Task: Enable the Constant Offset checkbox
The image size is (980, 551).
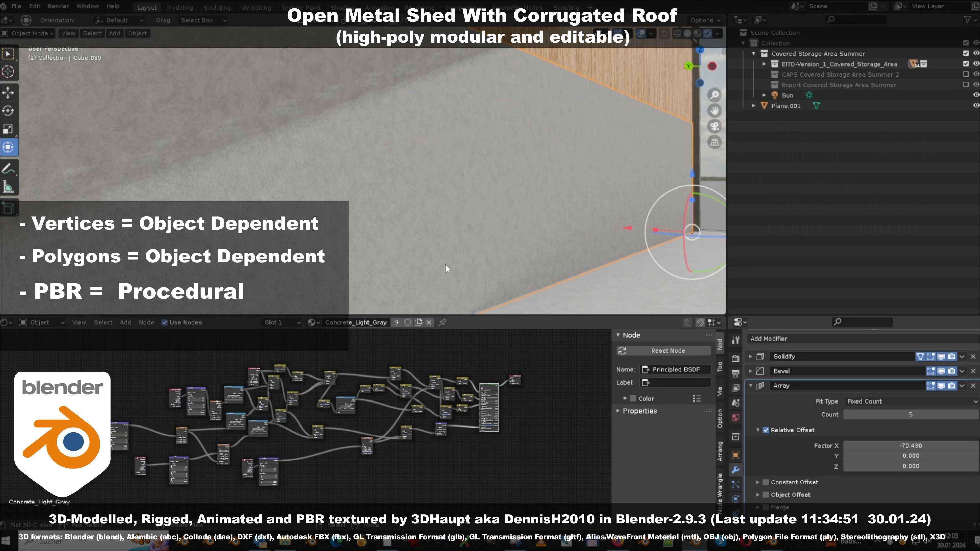Action: coord(766,482)
